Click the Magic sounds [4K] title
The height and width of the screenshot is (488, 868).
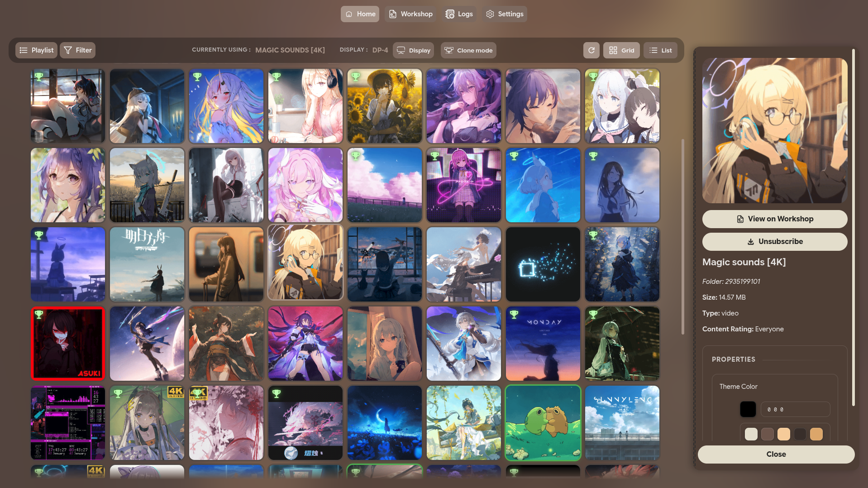pyautogui.click(x=744, y=262)
